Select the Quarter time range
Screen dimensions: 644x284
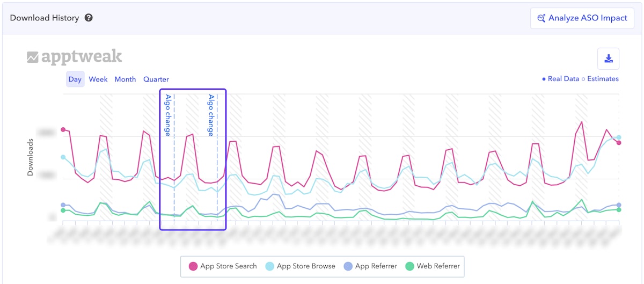tap(156, 79)
